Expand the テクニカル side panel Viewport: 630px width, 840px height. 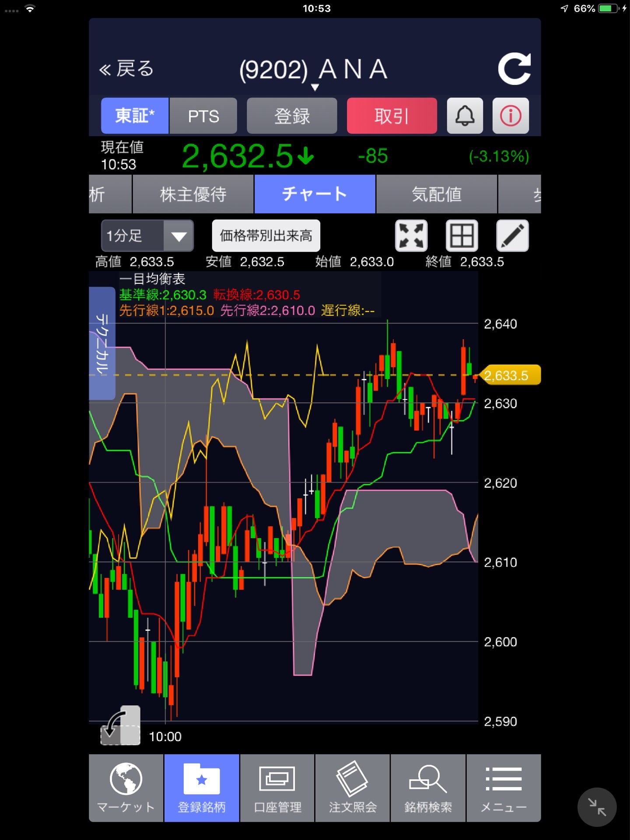102,343
